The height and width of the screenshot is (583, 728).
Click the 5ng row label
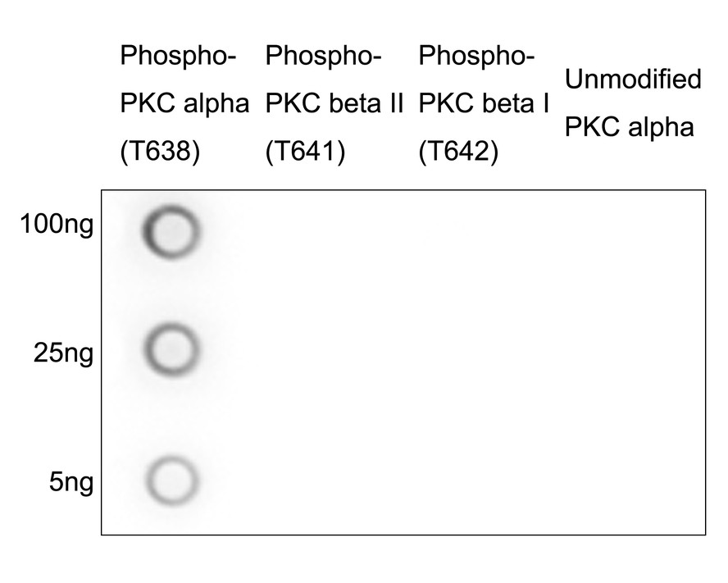pos(71,482)
